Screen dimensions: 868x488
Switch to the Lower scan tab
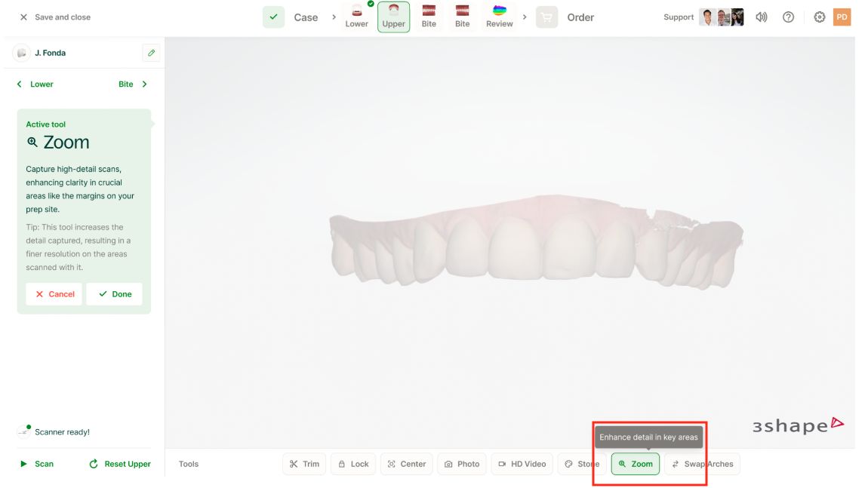pyautogui.click(x=356, y=17)
